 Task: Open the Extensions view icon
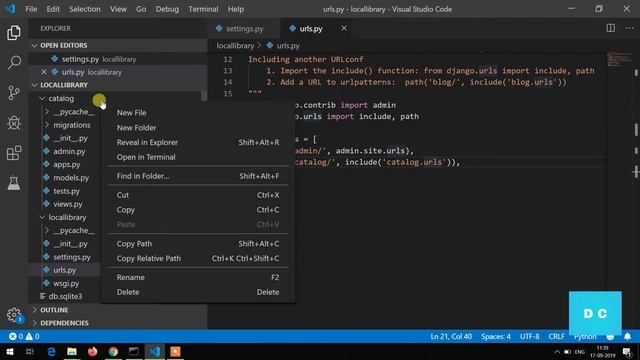[14, 153]
